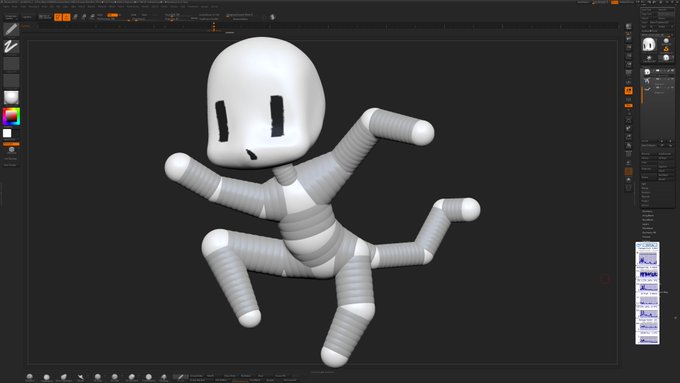Open the current brush thumbnail on left shelf
Image resolution: width=680 pixels, height=383 pixels.
11,29
